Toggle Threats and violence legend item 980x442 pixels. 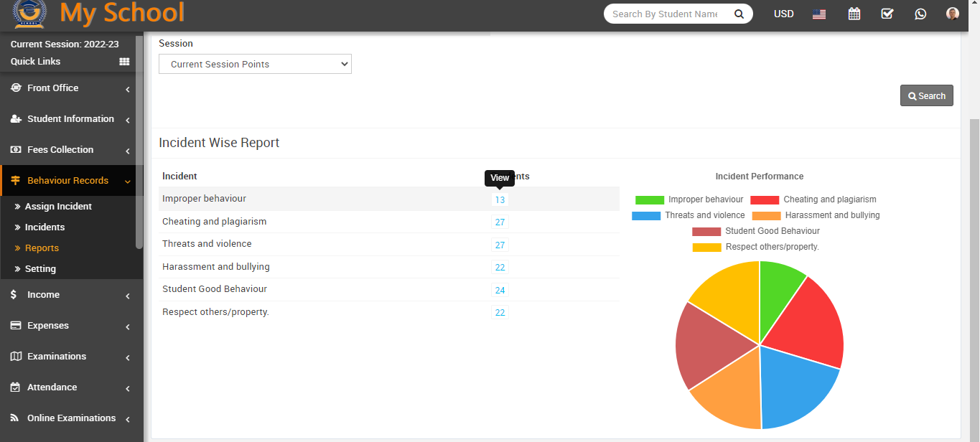(688, 215)
